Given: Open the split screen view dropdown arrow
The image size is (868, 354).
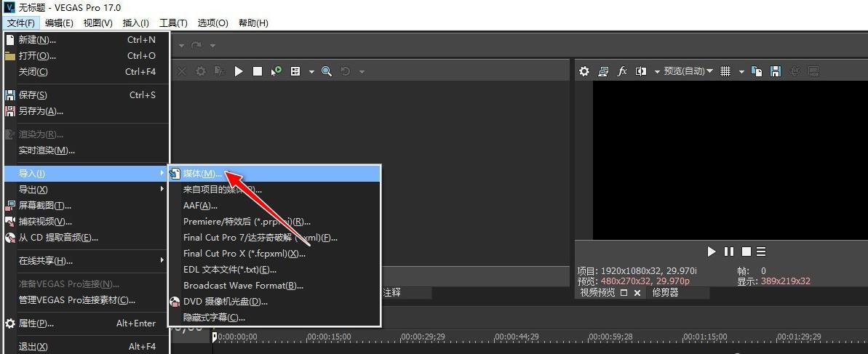Looking at the screenshot, I should tap(657, 72).
